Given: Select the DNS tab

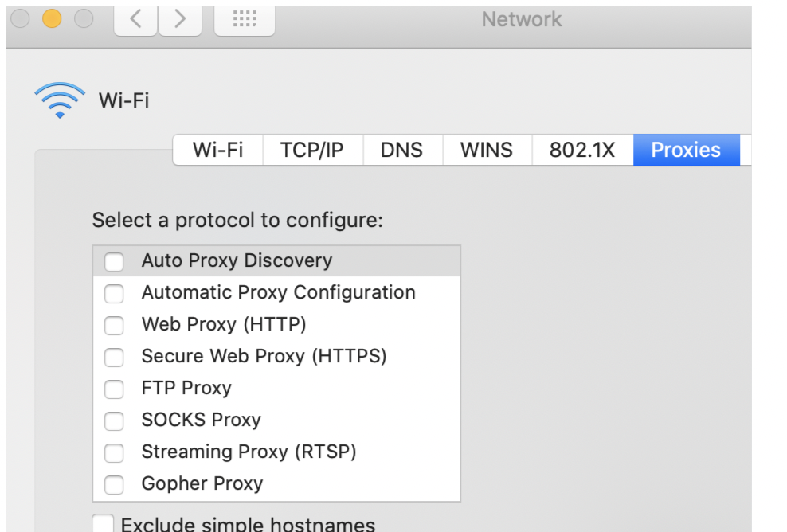Looking at the screenshot, I should [401, 150].
